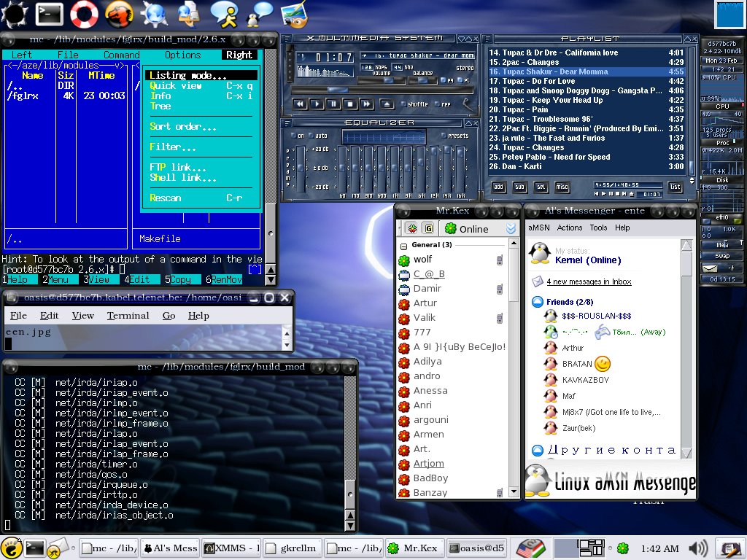Image resolution: width=747 pixels, height=560 pixels.
Task: Open Actions menu in aMSN
Action: 569,227
